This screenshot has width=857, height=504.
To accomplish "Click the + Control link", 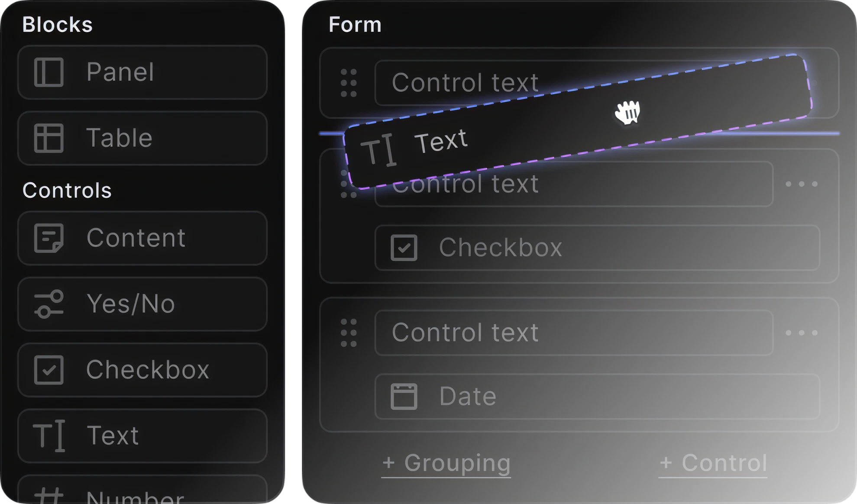I will coord(713,463).
